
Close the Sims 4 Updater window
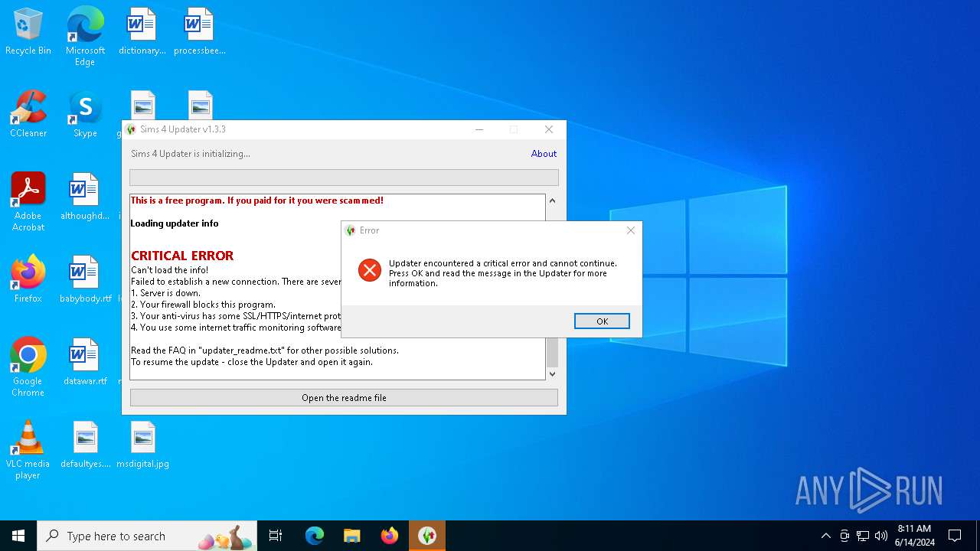[x=549, y=129]
